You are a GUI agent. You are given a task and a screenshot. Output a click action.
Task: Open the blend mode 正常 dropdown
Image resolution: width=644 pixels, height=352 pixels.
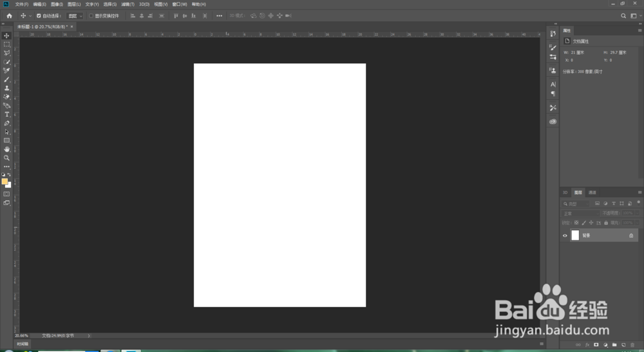click(580, 213)
